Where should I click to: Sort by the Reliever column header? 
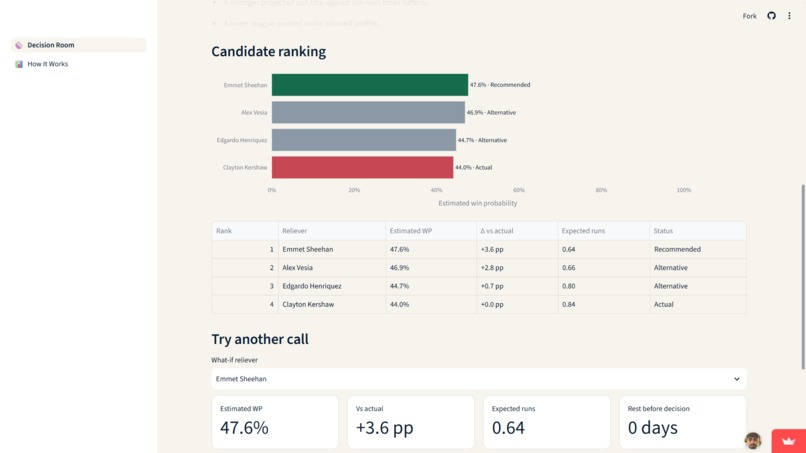point(332,231)
